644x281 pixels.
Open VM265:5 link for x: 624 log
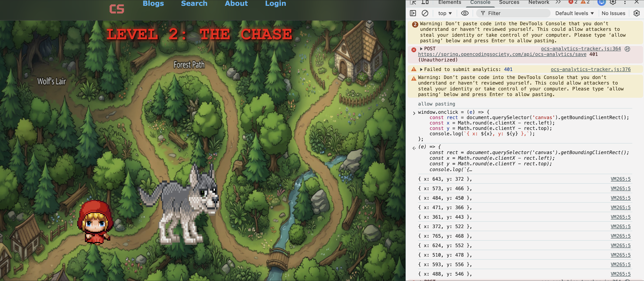[x=621, y=246]
